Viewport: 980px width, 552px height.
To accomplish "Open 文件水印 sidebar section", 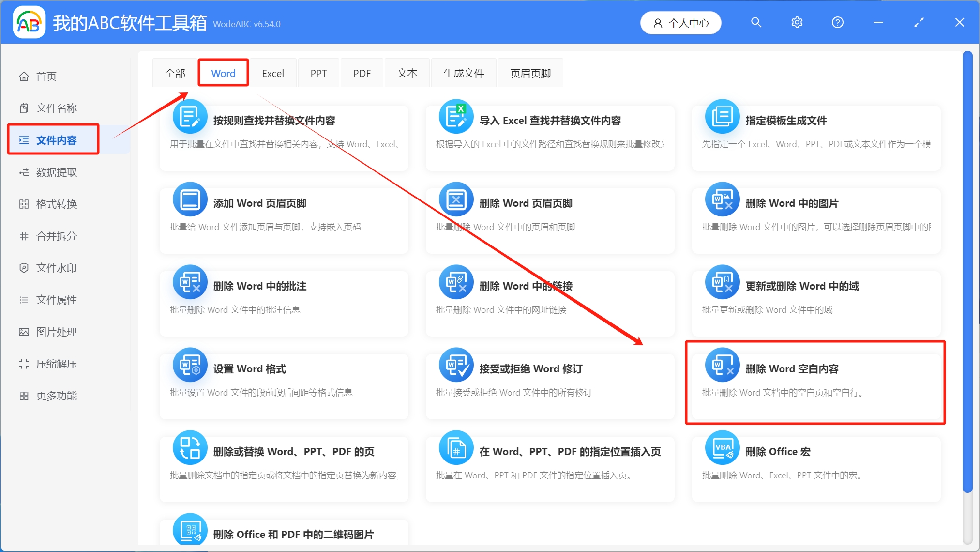I will 56,268.
